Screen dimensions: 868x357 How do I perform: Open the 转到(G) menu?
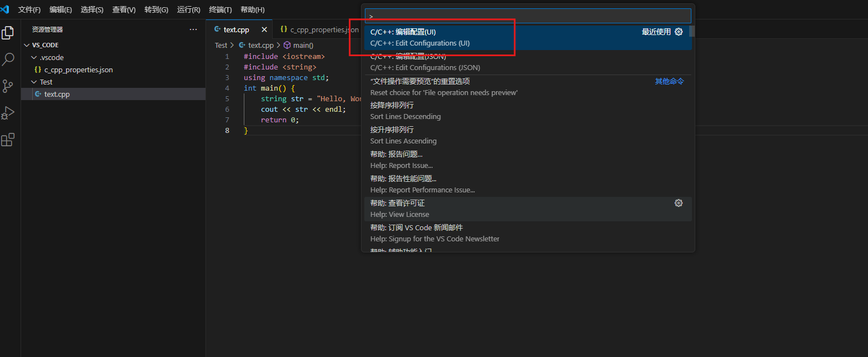point(156,10)
